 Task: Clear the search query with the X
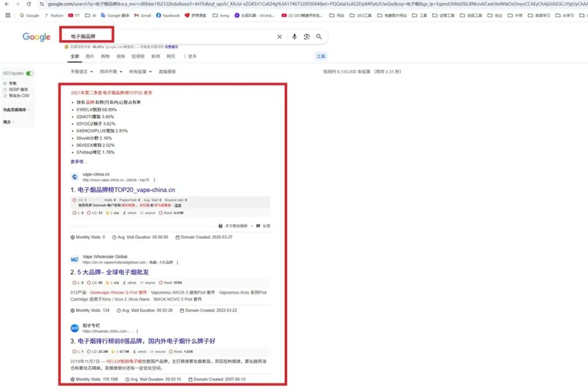(x=280, y=36)
